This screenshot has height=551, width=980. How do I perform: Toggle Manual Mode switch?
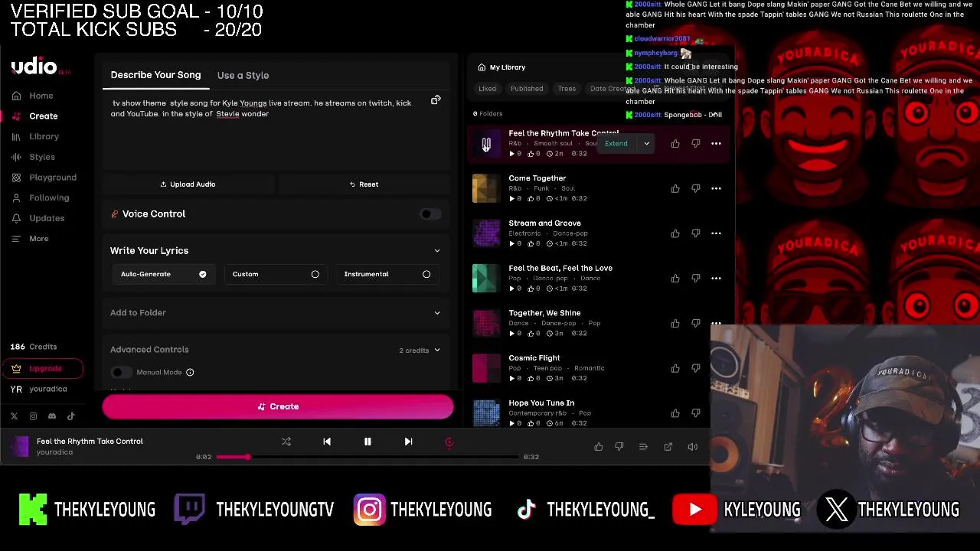click(x=121, y=373)
